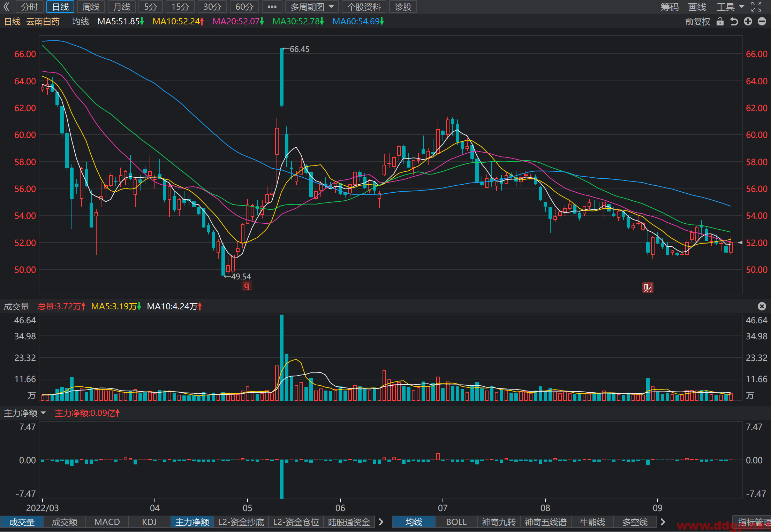Click the 诊股 button
The width and height of the screenshot is (771, 532).
click(403, 7)
